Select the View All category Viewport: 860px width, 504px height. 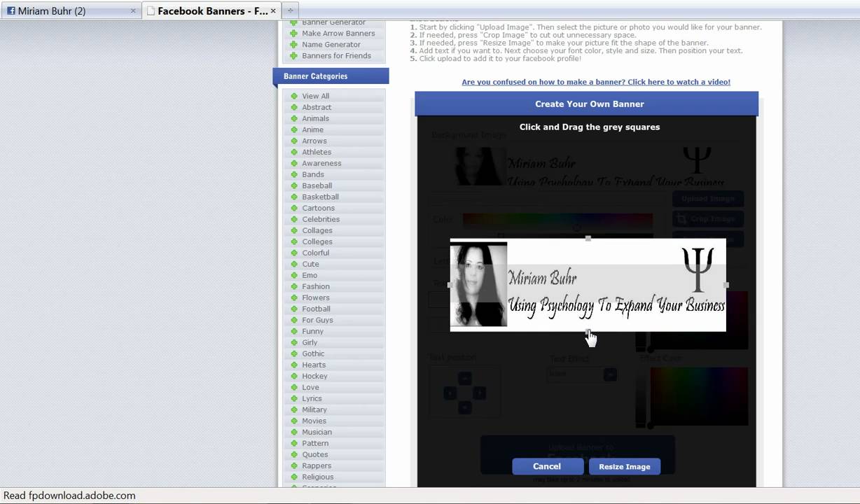click(x=316, y=96)
